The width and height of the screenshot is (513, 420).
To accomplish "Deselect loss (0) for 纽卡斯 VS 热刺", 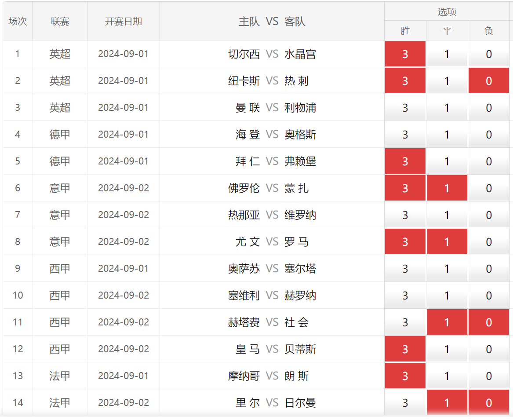I will pos(489,80).
